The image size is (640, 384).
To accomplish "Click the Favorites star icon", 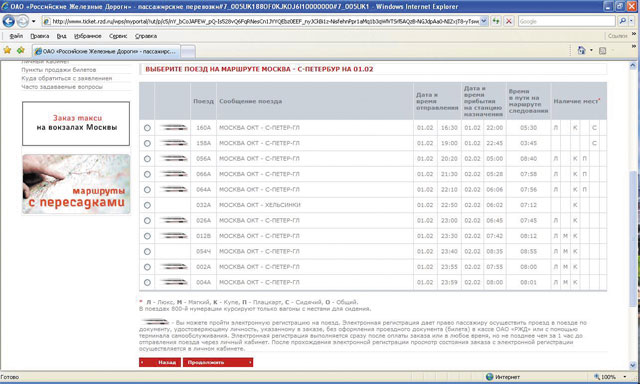I will click(7, 50).
